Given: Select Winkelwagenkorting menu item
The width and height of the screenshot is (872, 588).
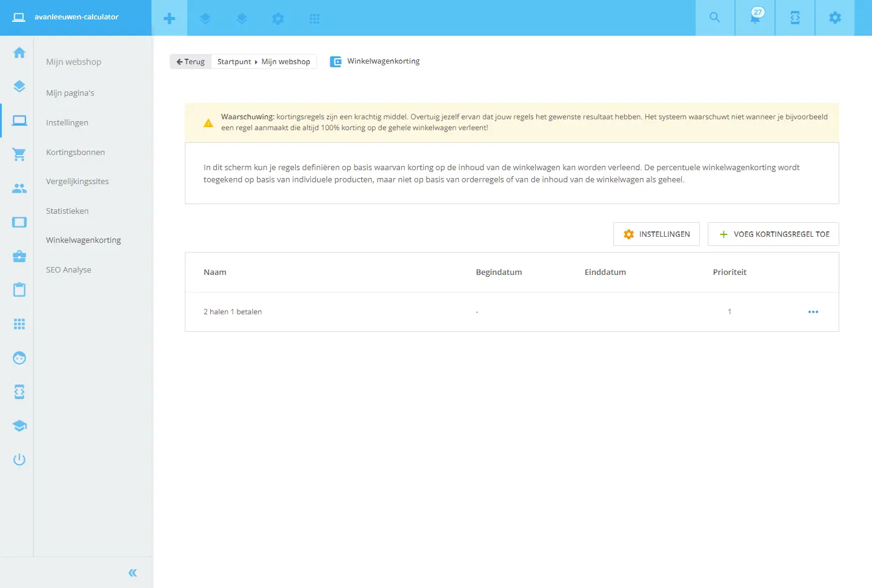Looking at the screenshot, I should click(x=84, y=240).
